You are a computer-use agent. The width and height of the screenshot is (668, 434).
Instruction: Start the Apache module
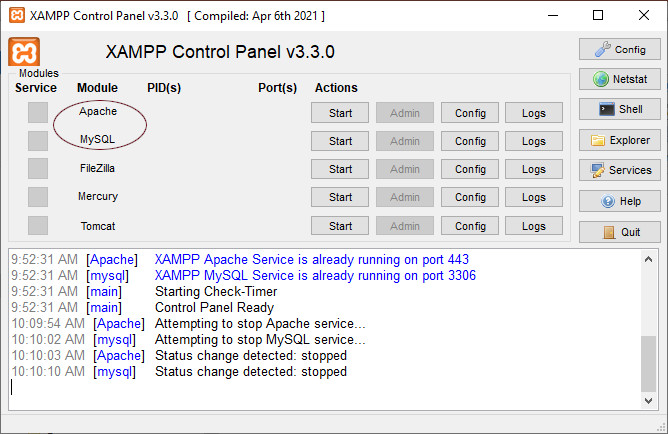coord(340,113)
